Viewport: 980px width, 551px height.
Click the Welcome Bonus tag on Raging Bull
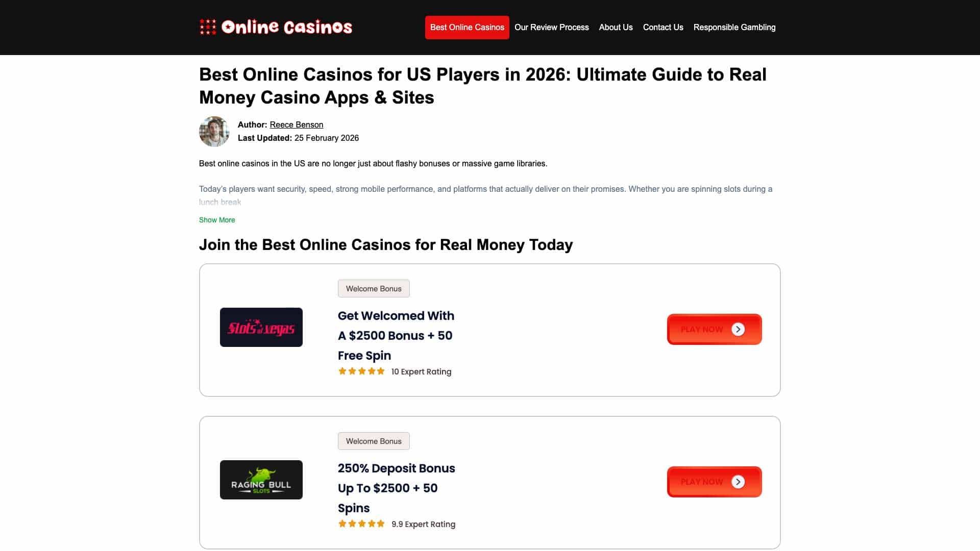coord(373,441)
